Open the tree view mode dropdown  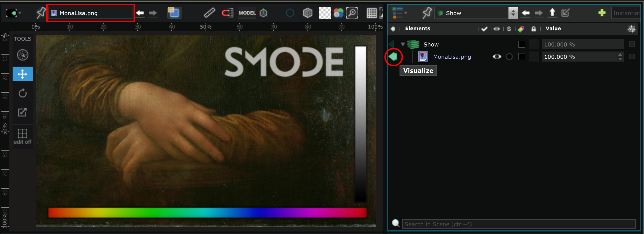400,13
